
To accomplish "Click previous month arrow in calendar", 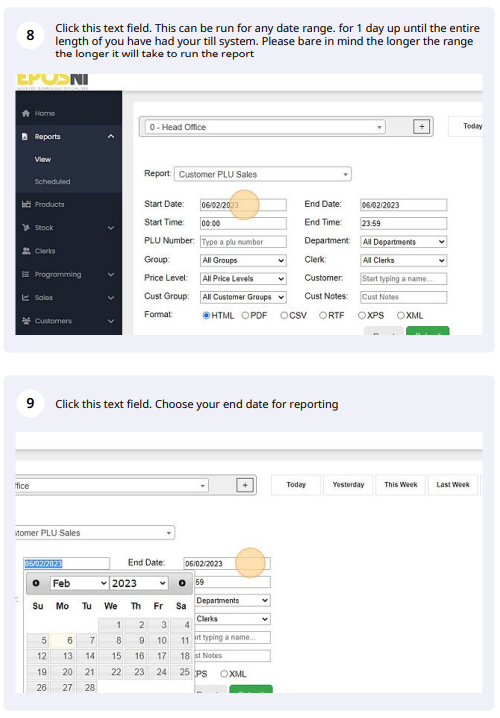I will tap(36, 583).
